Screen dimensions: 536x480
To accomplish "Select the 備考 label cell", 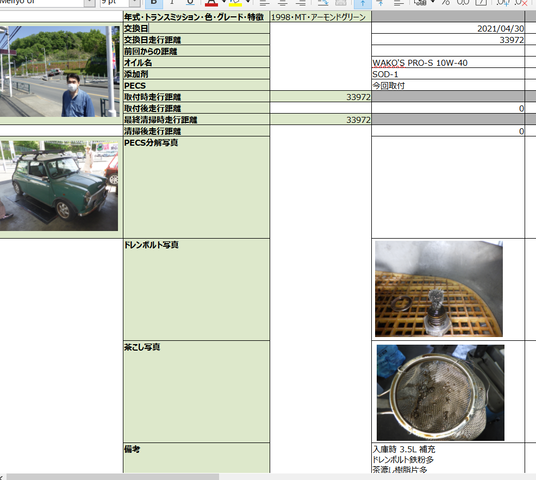I will point(197,458).
